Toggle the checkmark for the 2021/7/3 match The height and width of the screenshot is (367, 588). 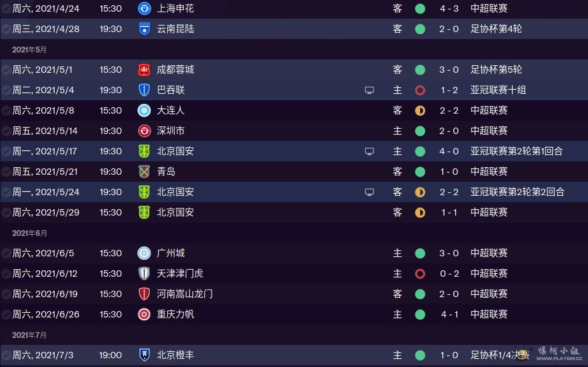click(6, 355)
